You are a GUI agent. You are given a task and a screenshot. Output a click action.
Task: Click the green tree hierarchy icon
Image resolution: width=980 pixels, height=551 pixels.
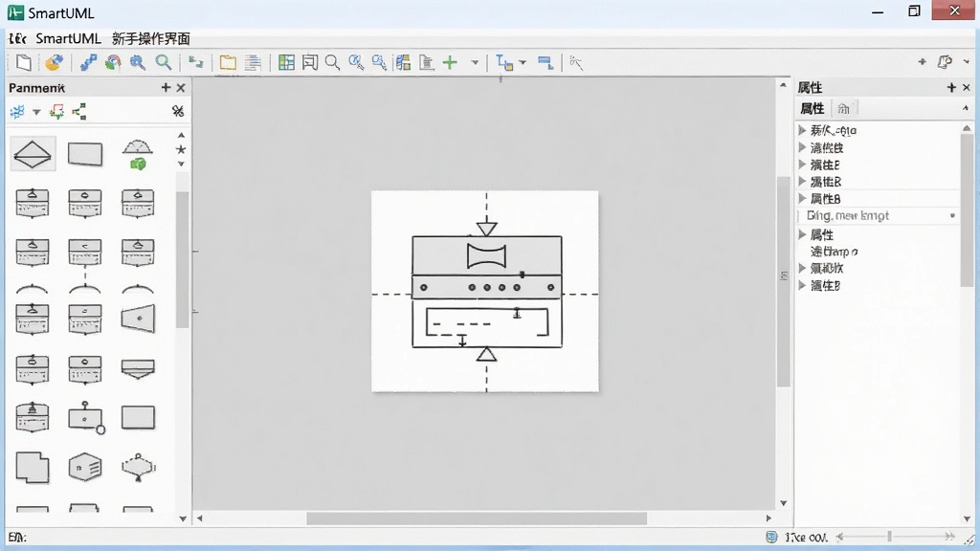(x=78, y=112)
